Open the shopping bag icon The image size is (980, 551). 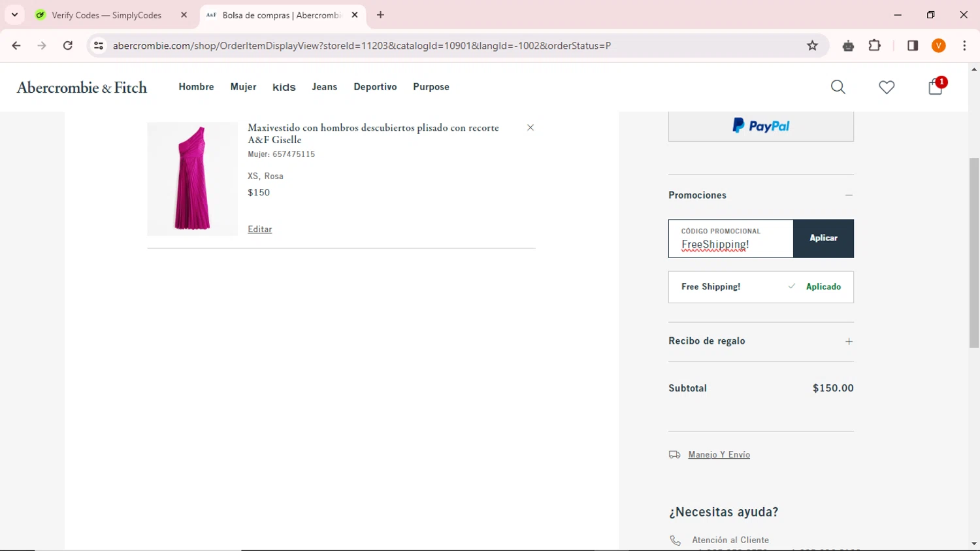tap(936, 87)
